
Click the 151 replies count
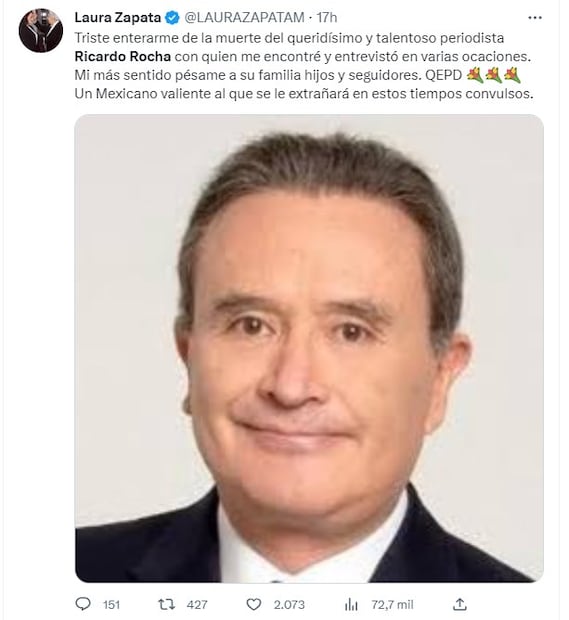pos(112,605)
